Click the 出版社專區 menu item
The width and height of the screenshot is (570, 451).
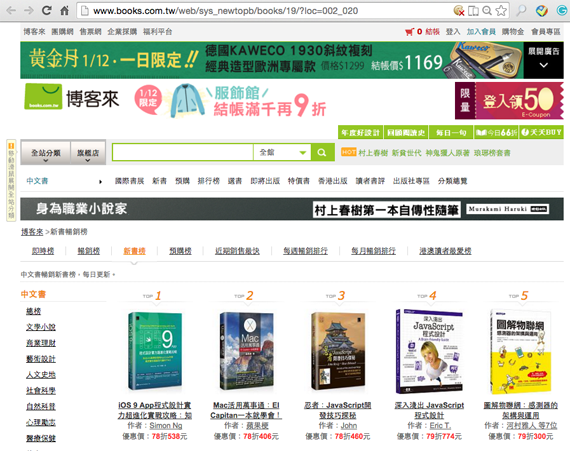411,181
